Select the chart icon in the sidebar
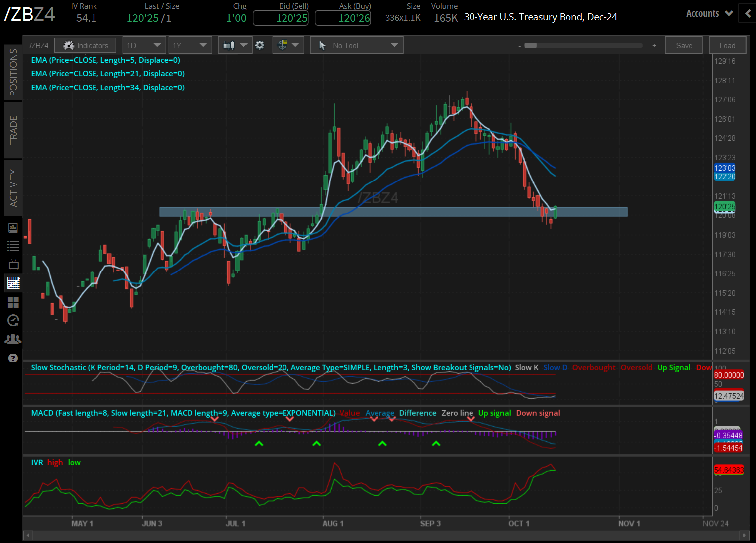This screenshot has height=543, width=756. coord(13,283)
